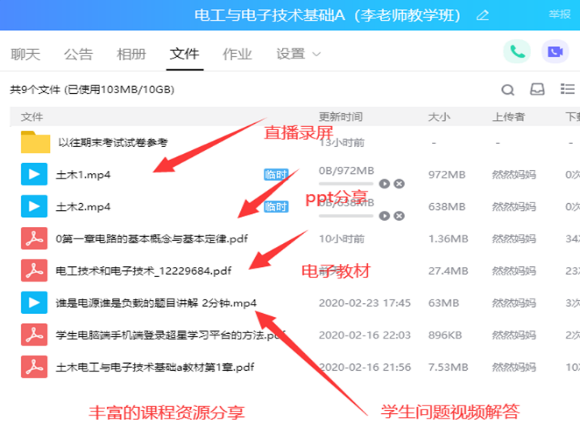Cancel upload of 土木1.mp4
Viewport: 580px width, 447px height.
coord(399,184)
